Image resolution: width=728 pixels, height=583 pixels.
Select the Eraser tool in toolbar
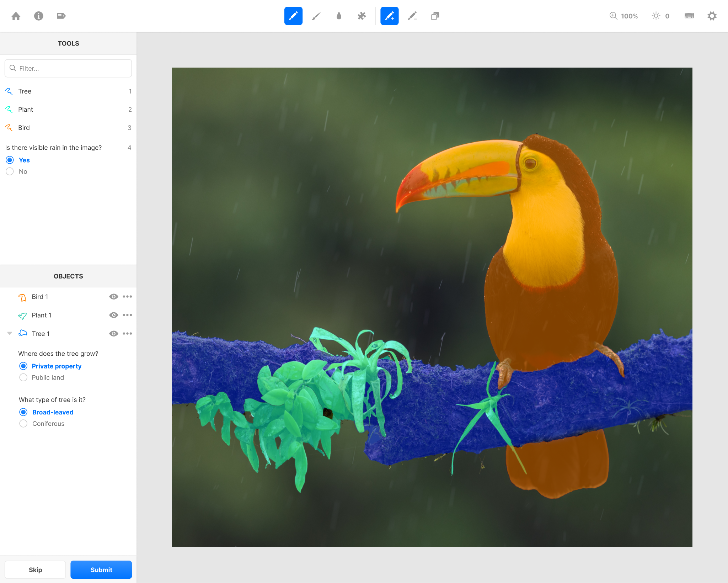412,16
